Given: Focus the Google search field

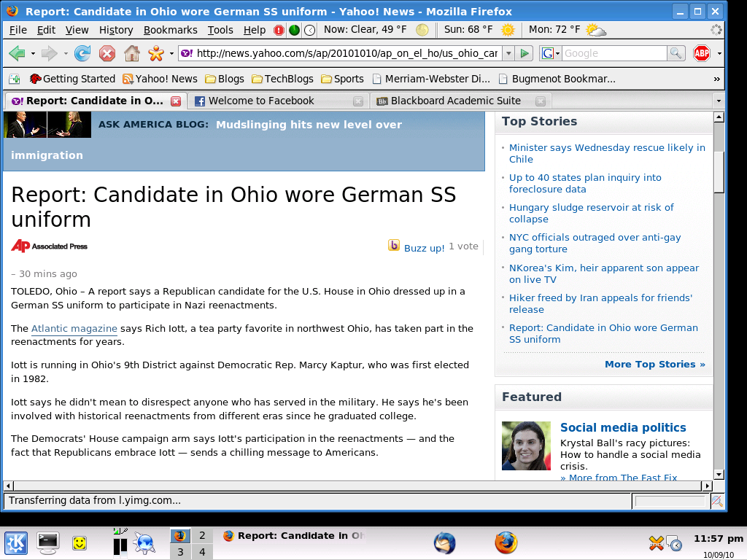Looking at the screenshot, I should pos(614,53).
